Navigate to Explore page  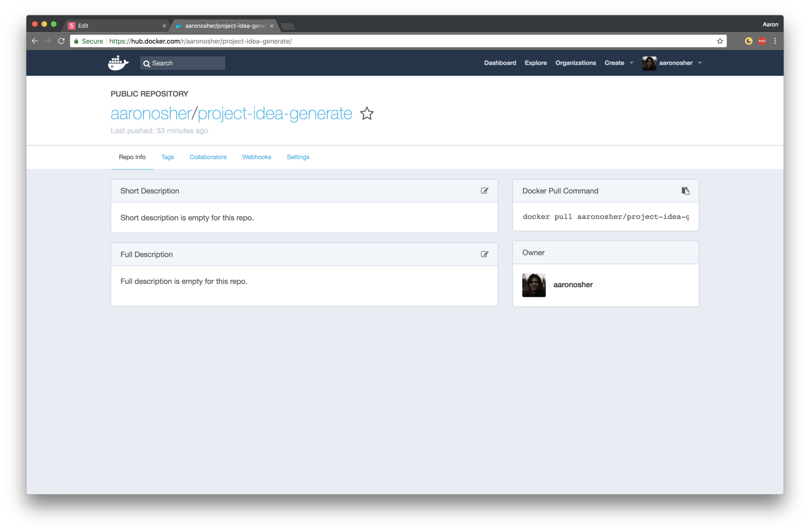click(x=535, y=63)
